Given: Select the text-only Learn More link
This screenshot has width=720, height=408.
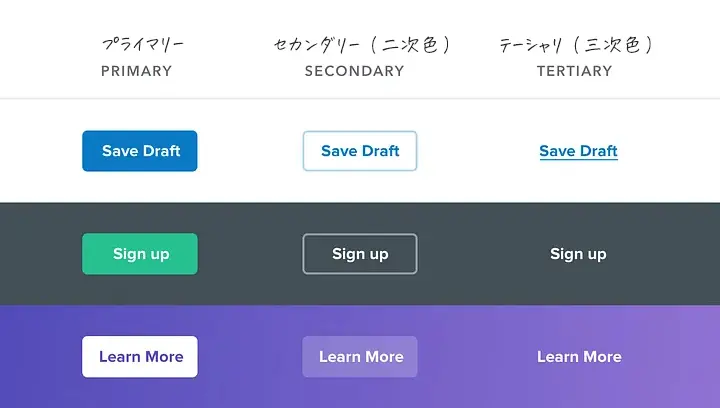Looking at the screenshot, I should (x=579, y=357).
